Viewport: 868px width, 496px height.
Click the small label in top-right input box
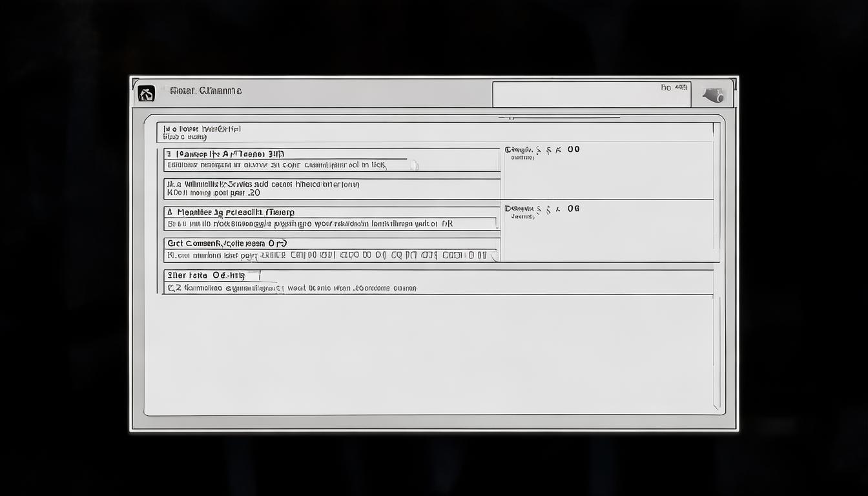coord(674,87)
